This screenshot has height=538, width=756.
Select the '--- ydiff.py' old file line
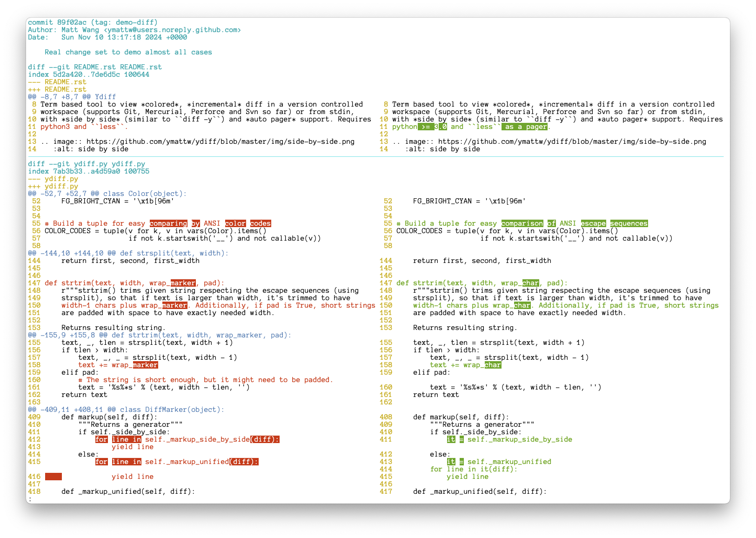point(53,179)
